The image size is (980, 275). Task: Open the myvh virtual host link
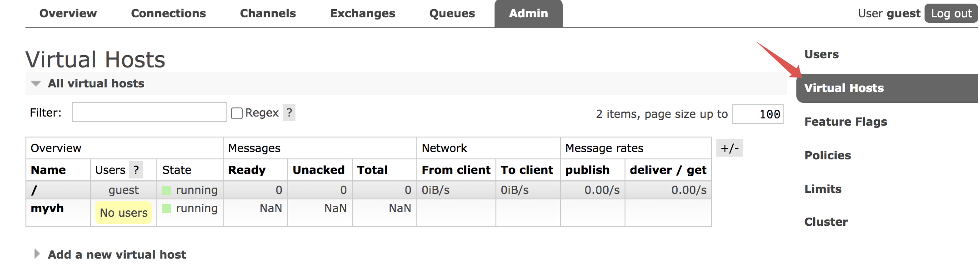(47, 209)
